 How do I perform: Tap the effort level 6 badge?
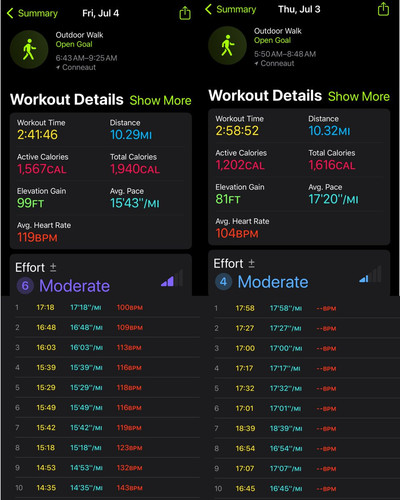pos(25,286)
